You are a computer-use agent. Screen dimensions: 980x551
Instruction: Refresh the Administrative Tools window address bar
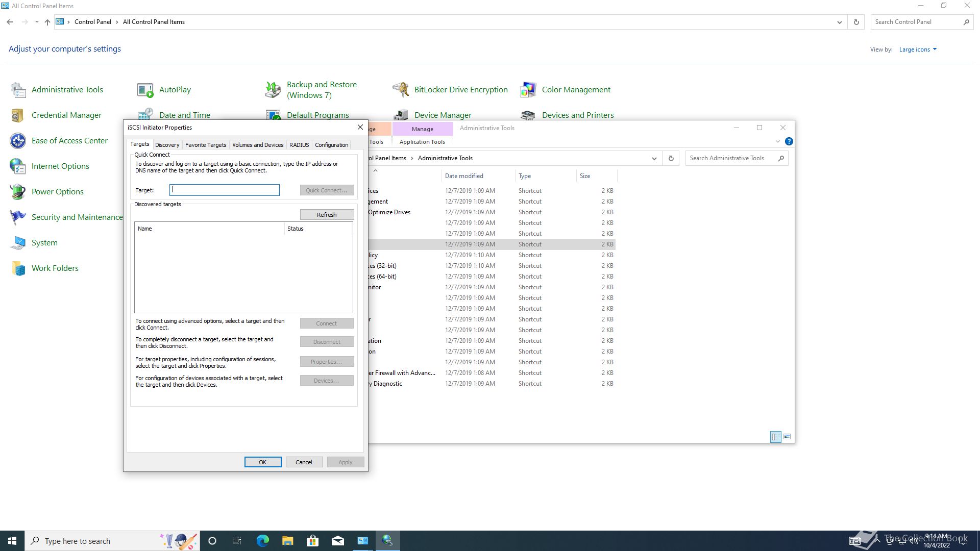(x=671, y=158)
